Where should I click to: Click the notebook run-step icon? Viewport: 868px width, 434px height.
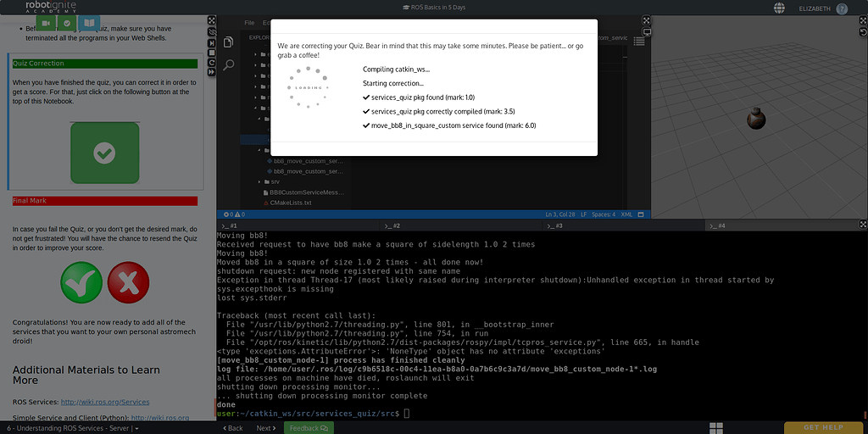[211, 42]
